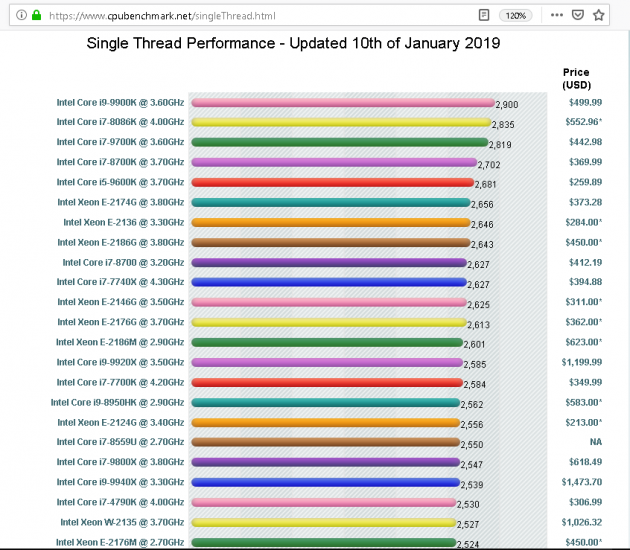Open Intel Xeon E-2186G @ 3.80GHz link
This screenshot has width=630, height=550.
121,242
